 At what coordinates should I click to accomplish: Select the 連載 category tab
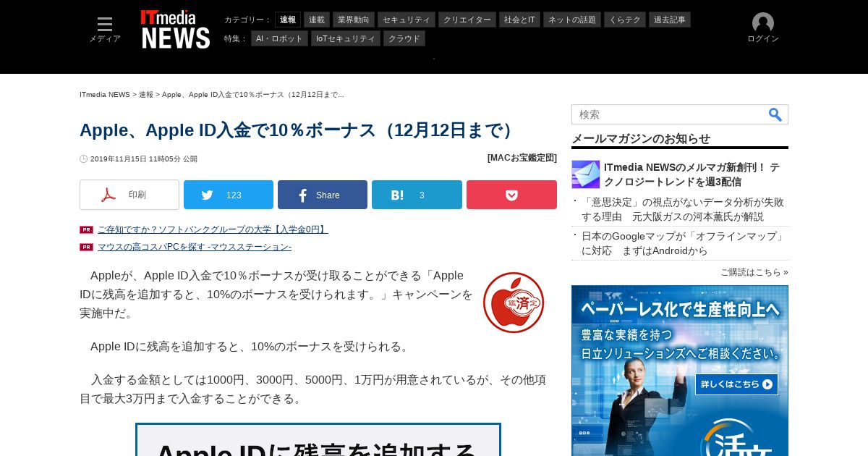[x=317, y=20]
